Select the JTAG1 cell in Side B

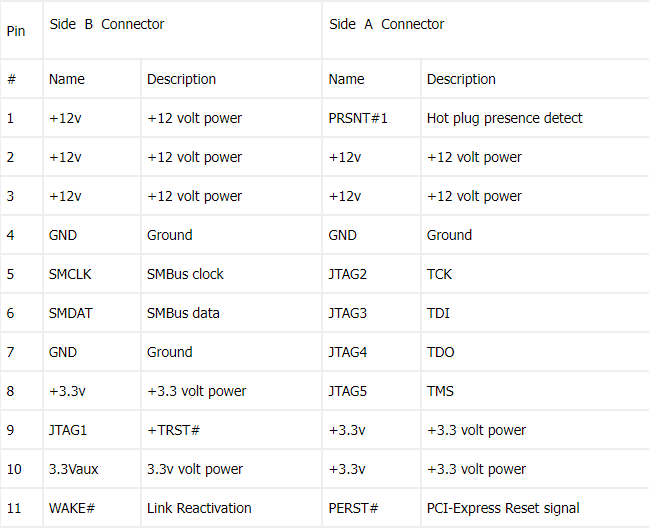point(68,430)
